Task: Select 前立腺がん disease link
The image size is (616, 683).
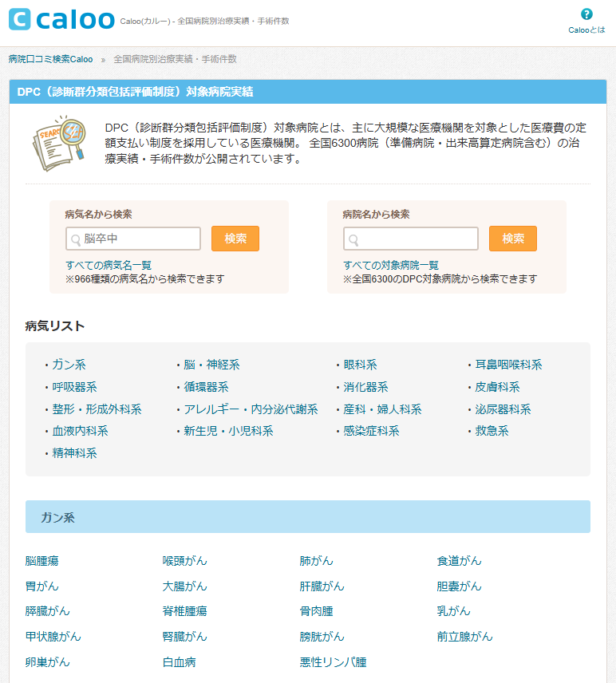Action: [x=465, y=637]
